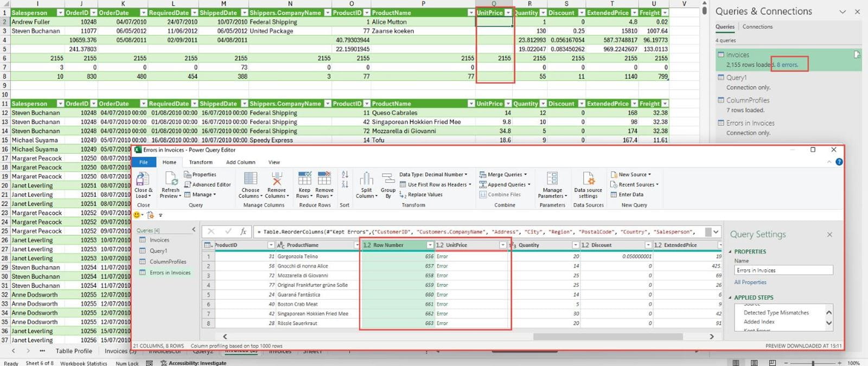This screenshot has height=366, width=868.
Task: Collapse the Queries navigation pane
Action: coord(194,230)
